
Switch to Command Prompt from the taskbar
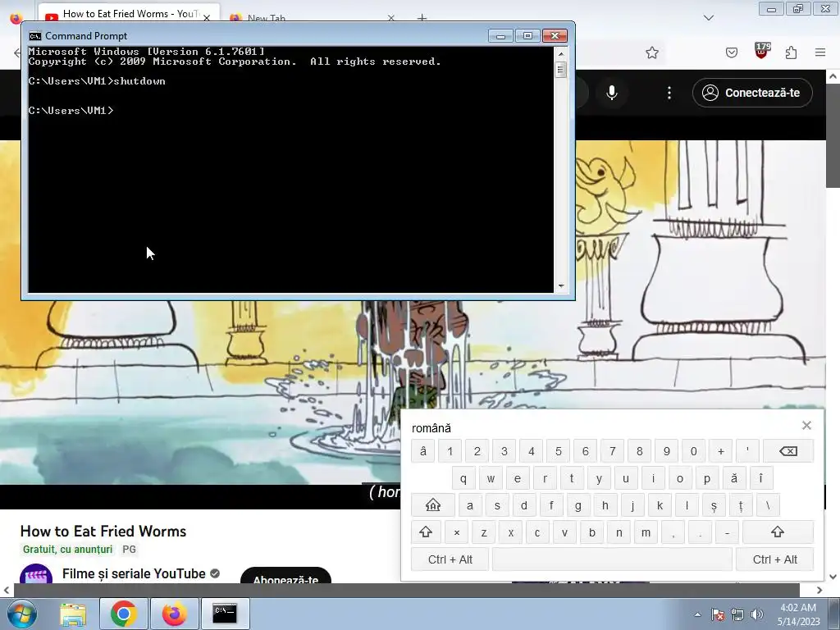tap(225, 614)
